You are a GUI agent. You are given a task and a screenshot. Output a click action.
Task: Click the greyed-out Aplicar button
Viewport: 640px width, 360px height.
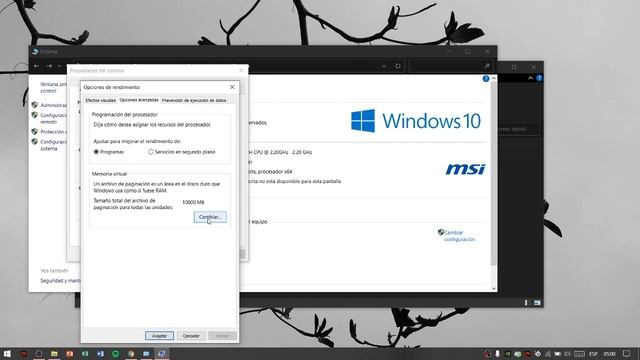(x=222, y=336)
